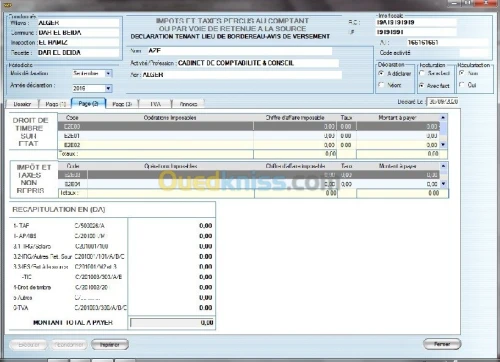Click the down arrow of the Droit de Timbre table

(443, 145)
